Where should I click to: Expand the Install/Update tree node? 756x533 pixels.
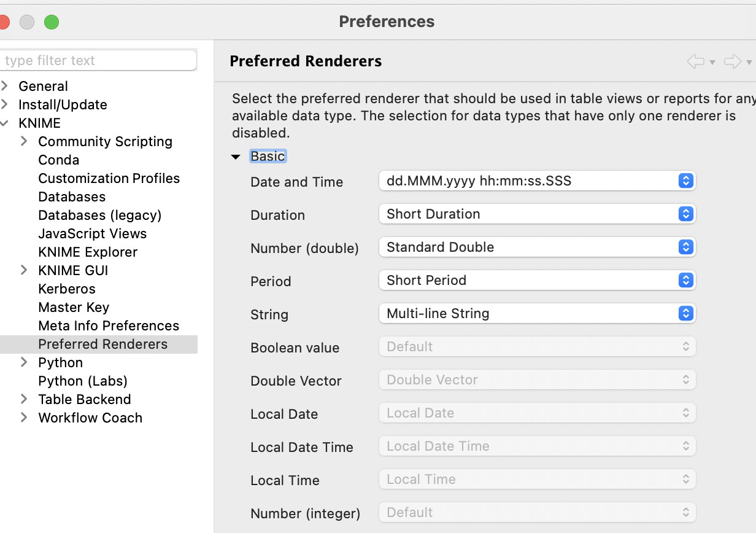pyautogui.click(x=5, y=104)
